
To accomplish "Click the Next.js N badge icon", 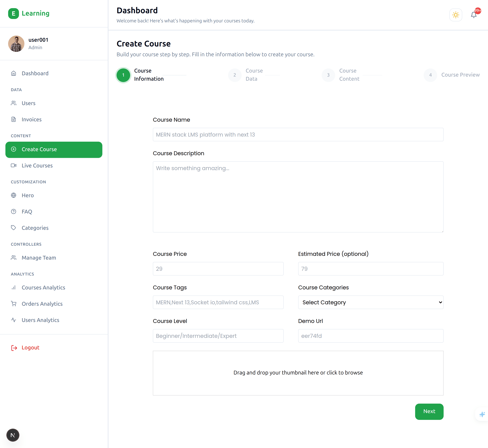I will [x=13, y=435].
